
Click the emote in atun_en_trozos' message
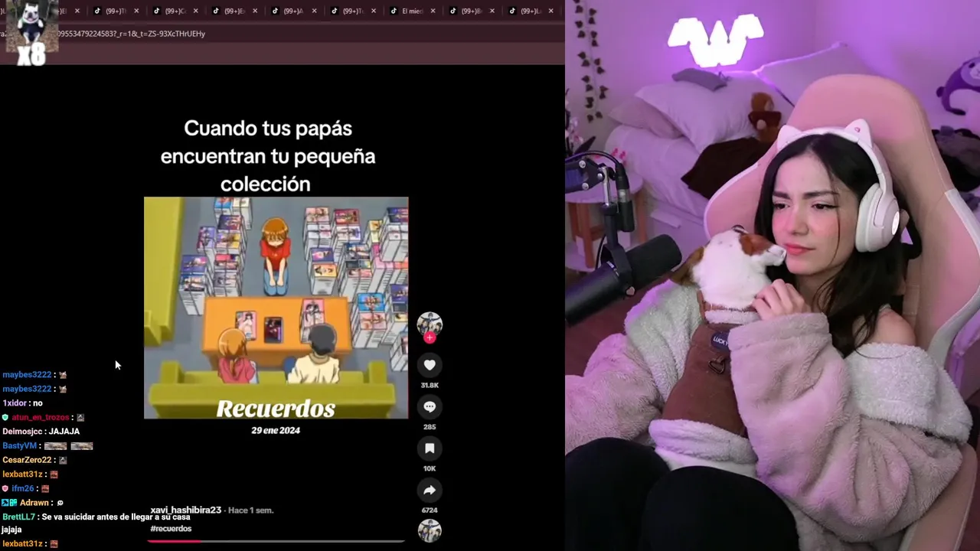(x=80, y=418)
